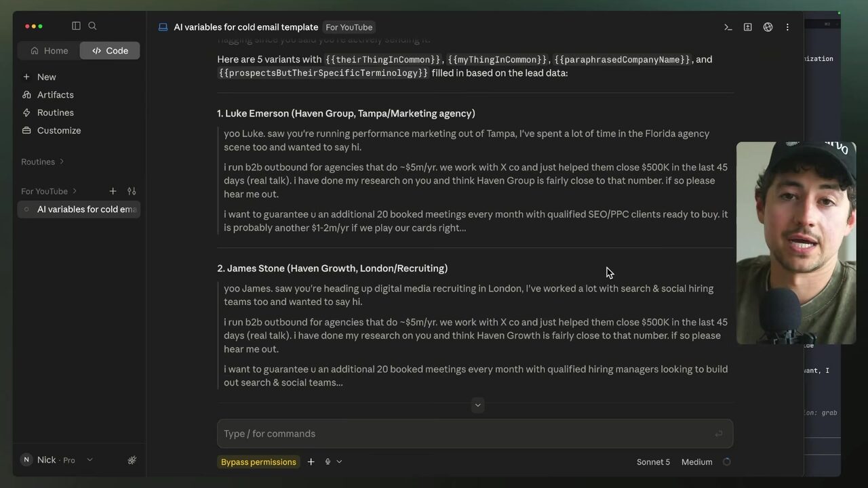This screenshot has width=868, height=488.
Task: Open the For YouTube filter sliders icon
Action: [x=132, y=191]
